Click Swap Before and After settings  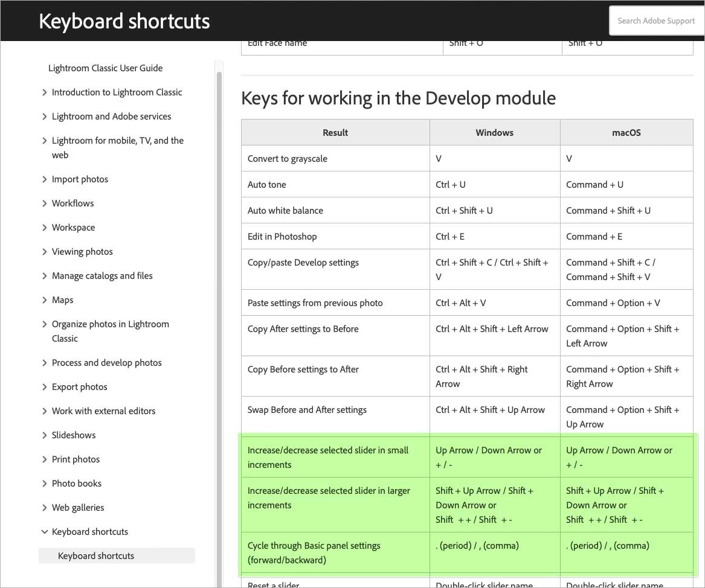tap(307, 410)
